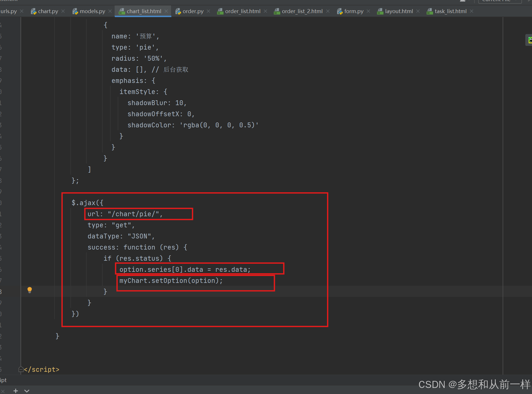Click the data: [] comment line
This screenshot has height=394, width=532.
[150, 70]
